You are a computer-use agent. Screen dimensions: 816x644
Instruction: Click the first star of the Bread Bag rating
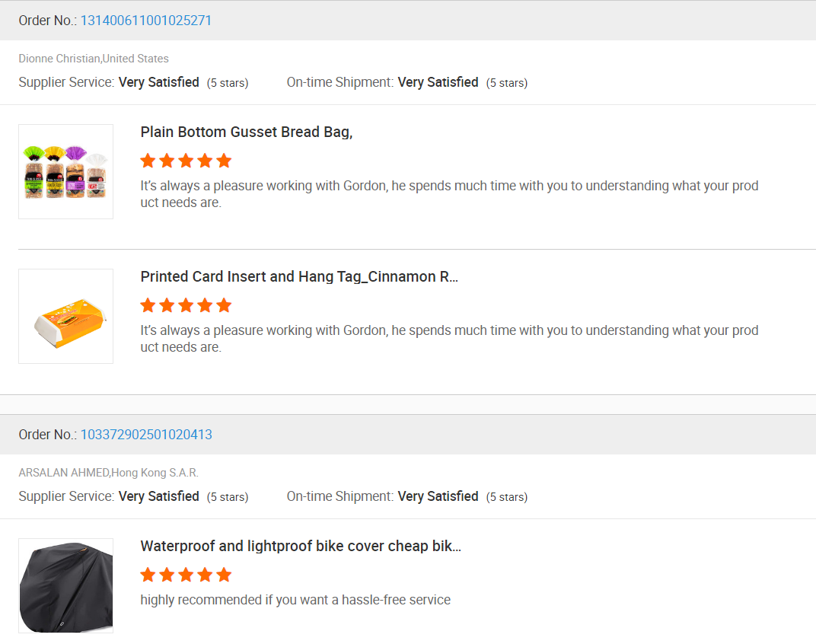click(x=148, y=161)
